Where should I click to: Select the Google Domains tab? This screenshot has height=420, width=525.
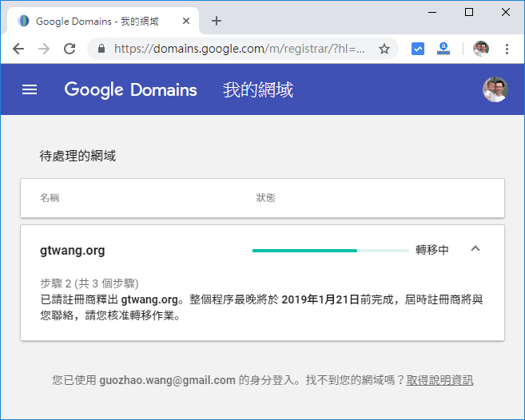point(102,21)
